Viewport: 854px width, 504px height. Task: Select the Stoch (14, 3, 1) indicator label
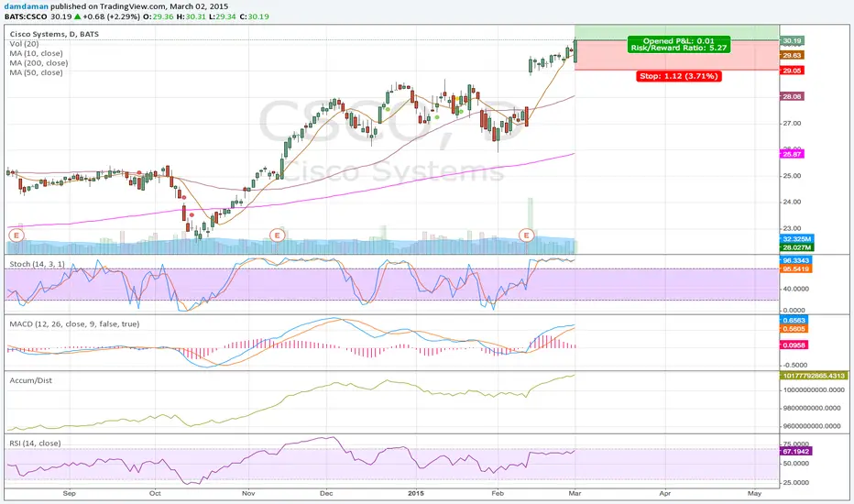click(37, 264)
